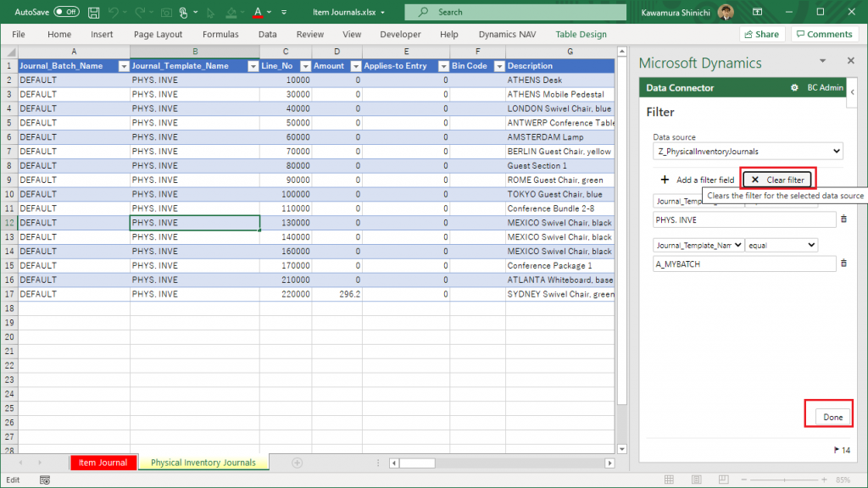Open the Touch/Mouse Mode tool
868x488 pixels.
184,12
